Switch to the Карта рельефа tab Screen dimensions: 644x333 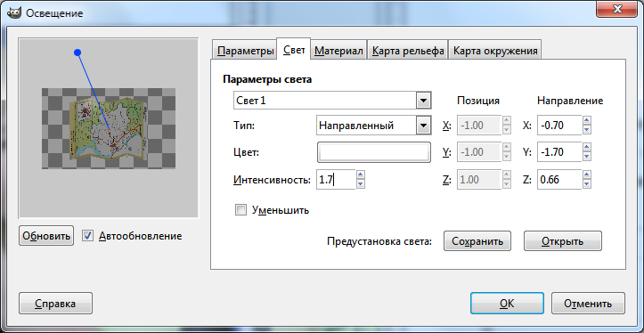(x=407, y=51)
